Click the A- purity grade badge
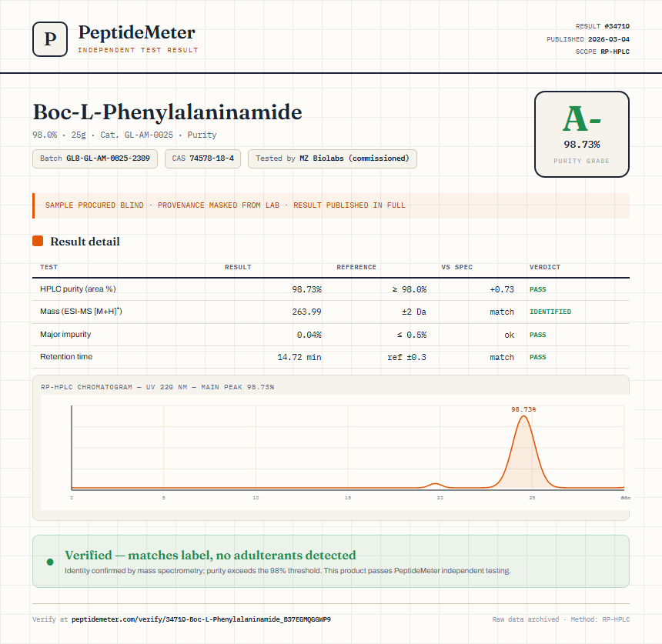This screenshot has width=662, height=644. point(582,134)
